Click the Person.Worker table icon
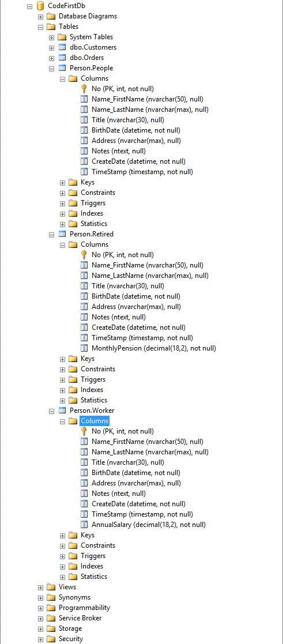This screenshot has width=283, height=644. 62,410
